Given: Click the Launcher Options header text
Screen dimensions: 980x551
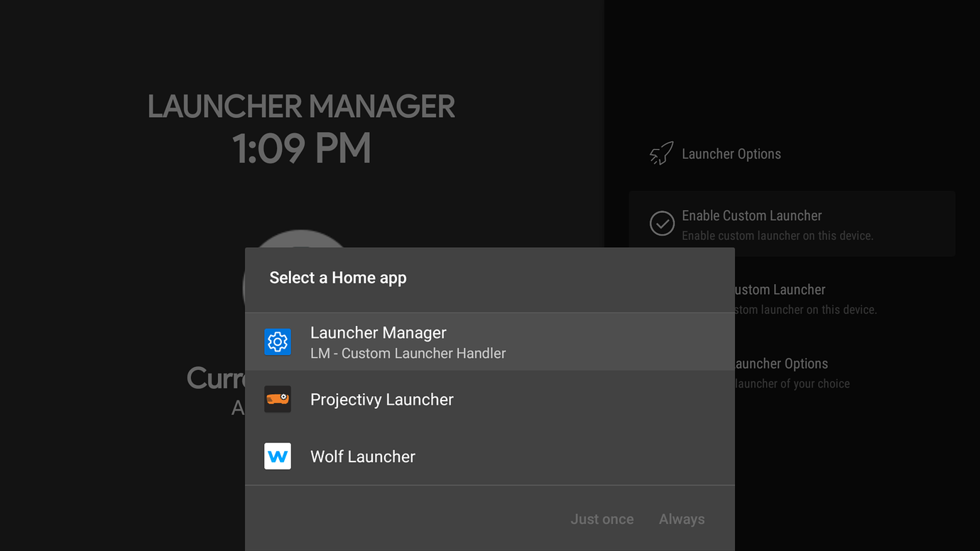Looking at the screenshot, I should (731, 154).
